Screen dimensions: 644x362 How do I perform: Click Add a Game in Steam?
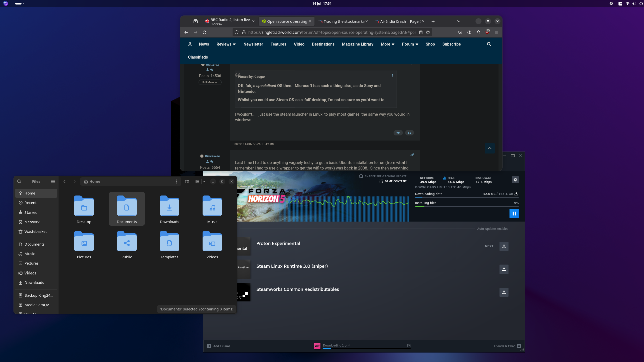(219, 346)
